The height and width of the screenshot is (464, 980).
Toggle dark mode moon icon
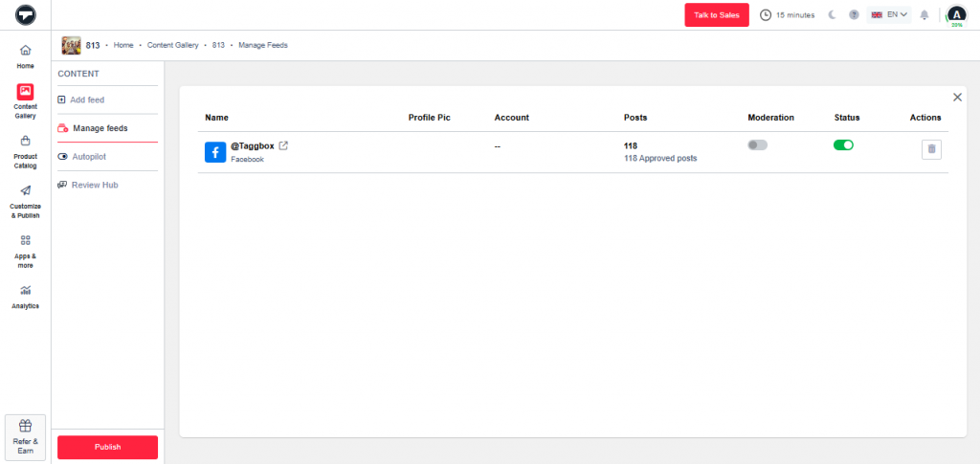click(832, 15)
